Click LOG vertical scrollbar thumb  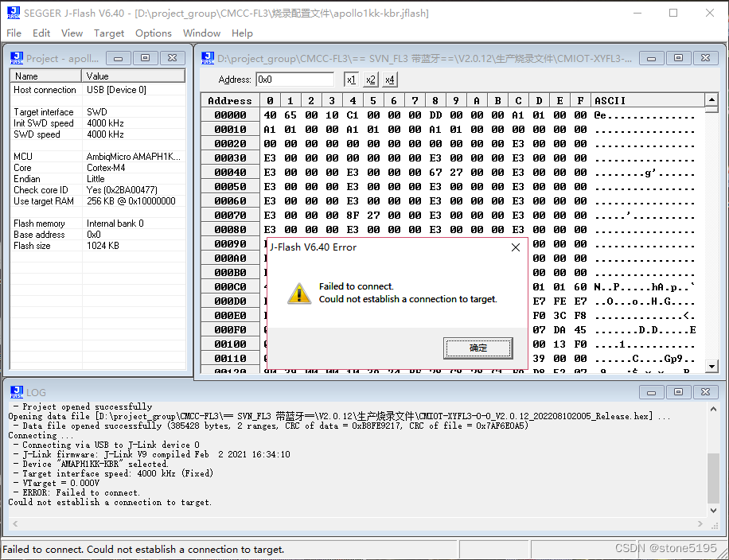pos(713,476)
